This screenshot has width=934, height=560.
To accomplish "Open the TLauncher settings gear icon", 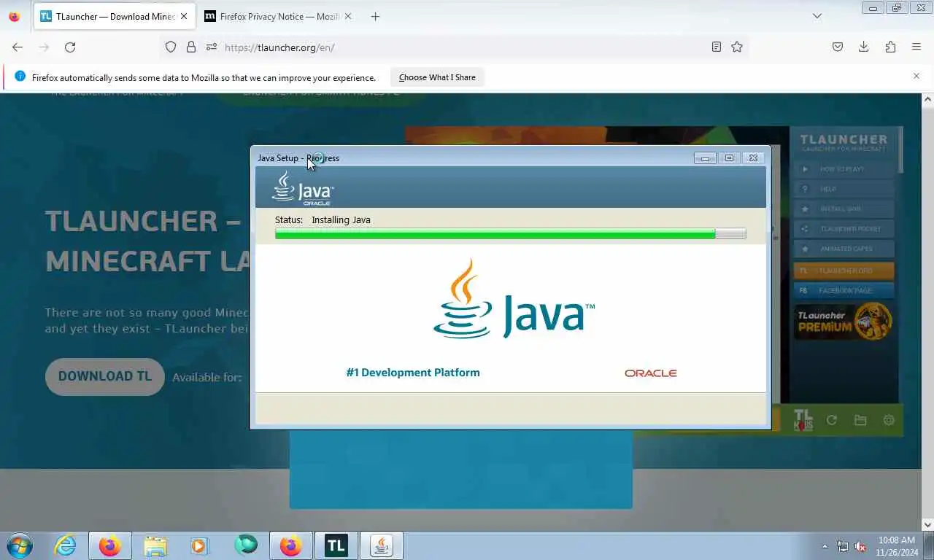I will (889, 420).
